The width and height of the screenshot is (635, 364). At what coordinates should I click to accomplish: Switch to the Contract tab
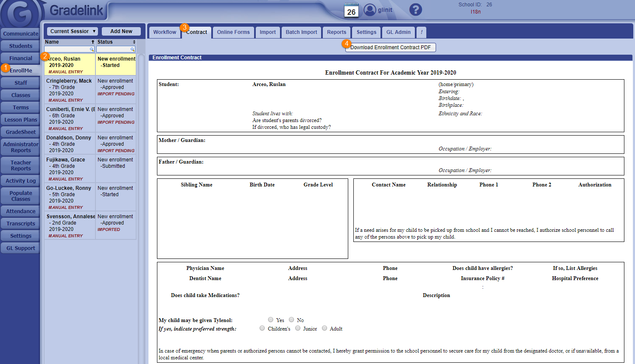(x=196, y=32)
